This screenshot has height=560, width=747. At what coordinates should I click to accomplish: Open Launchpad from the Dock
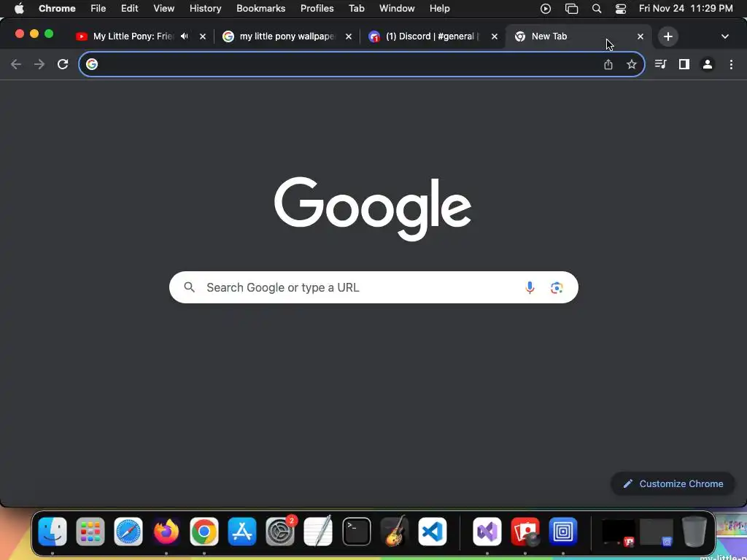90,532
